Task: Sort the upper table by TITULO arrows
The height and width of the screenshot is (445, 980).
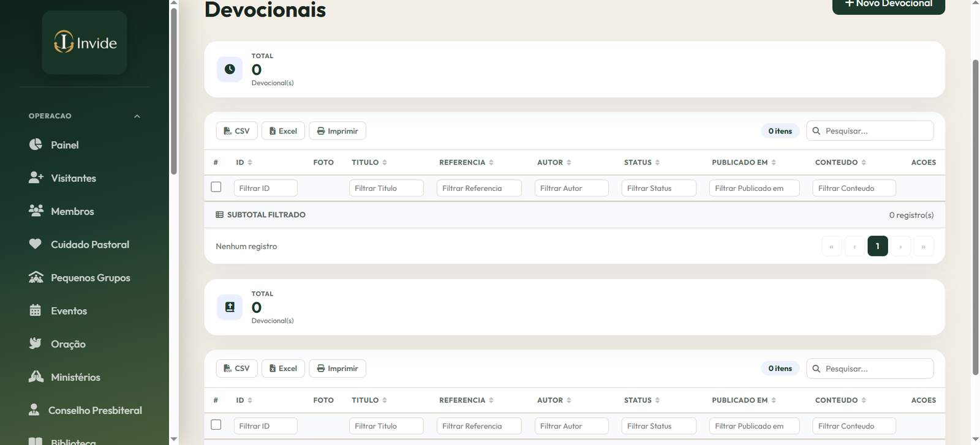Action: pos(385,162)
